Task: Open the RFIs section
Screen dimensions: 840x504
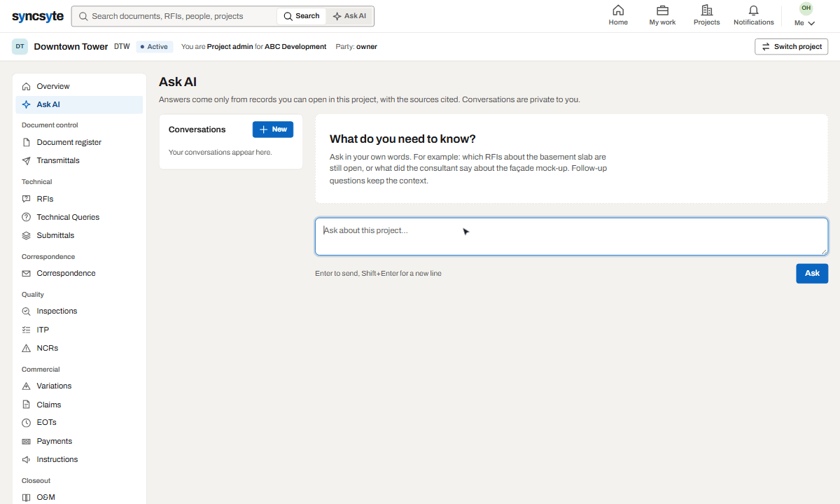Action: coord(79,199)
